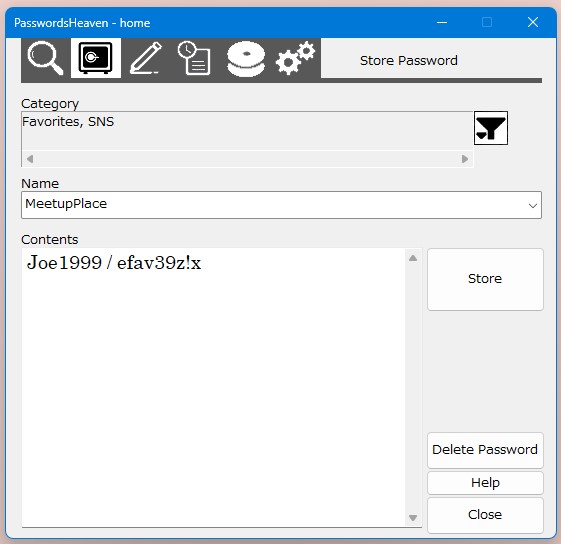
Task: Click the Close button at bottom right
Action: [485, 515]
